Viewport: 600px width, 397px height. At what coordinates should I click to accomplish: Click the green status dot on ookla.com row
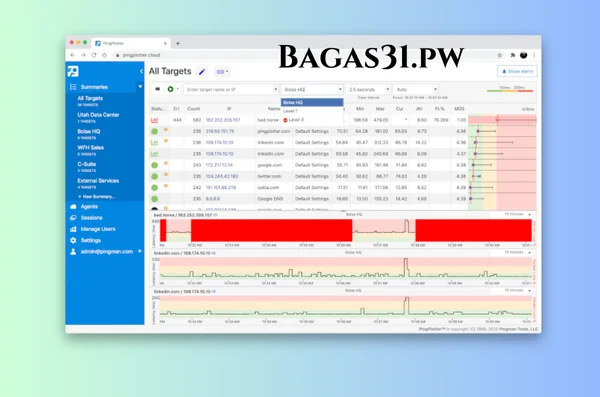155,188
